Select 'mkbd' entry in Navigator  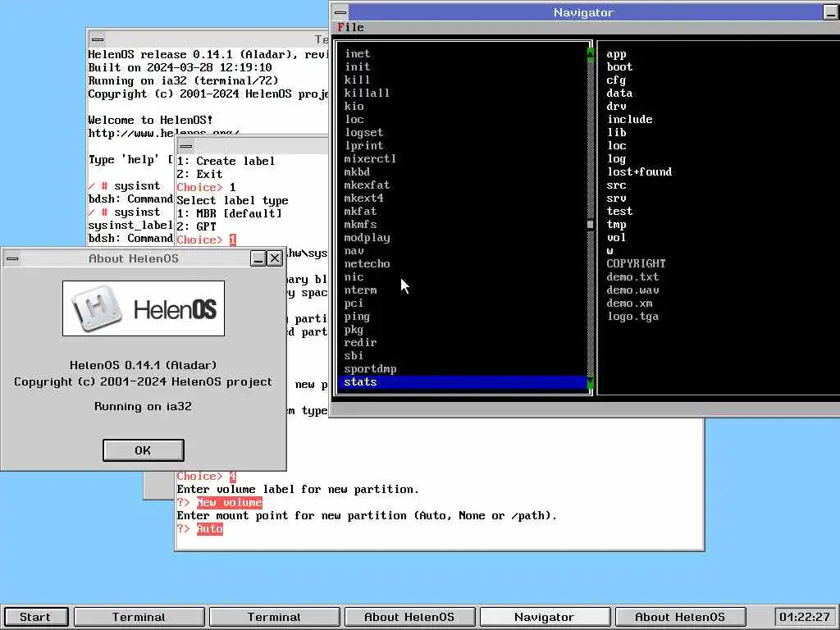pyautogui.click(x=358, y=171)
